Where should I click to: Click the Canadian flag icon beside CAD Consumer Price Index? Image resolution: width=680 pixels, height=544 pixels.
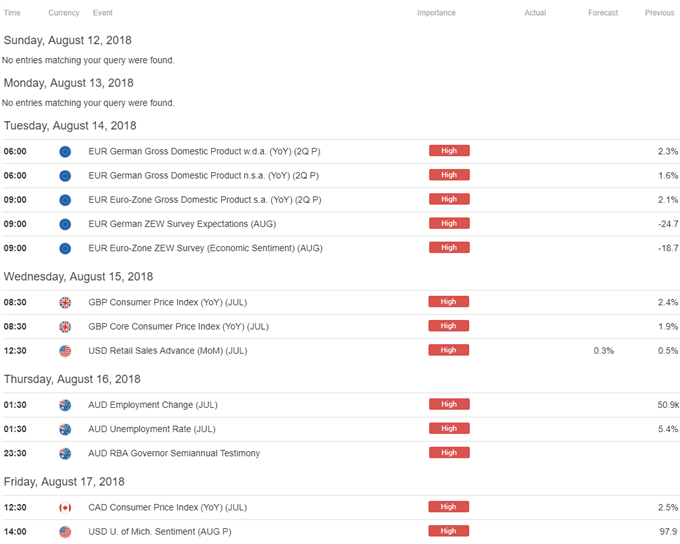click(x=65, y=508)
